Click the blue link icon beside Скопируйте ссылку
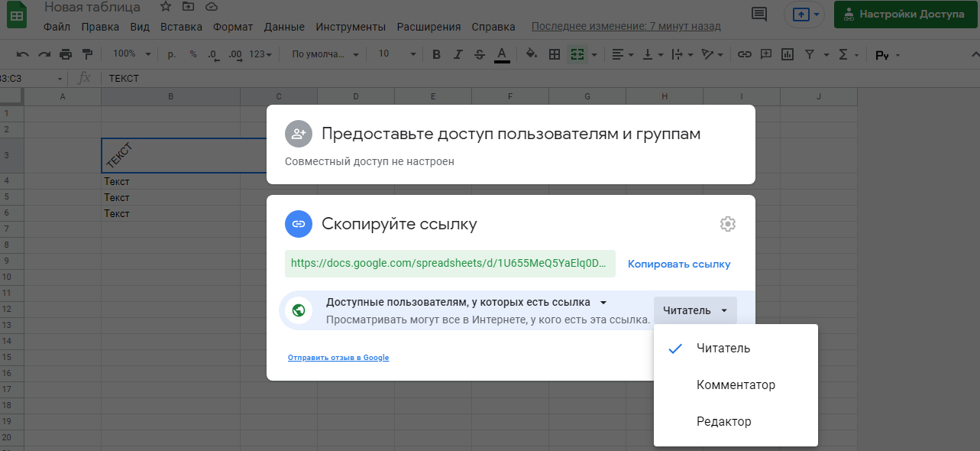Viewport: 980px width, 451px height. pos(298,224)
